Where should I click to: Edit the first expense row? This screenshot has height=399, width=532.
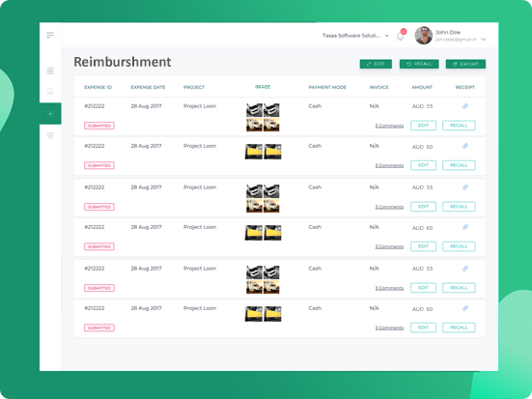pos(423,126)
